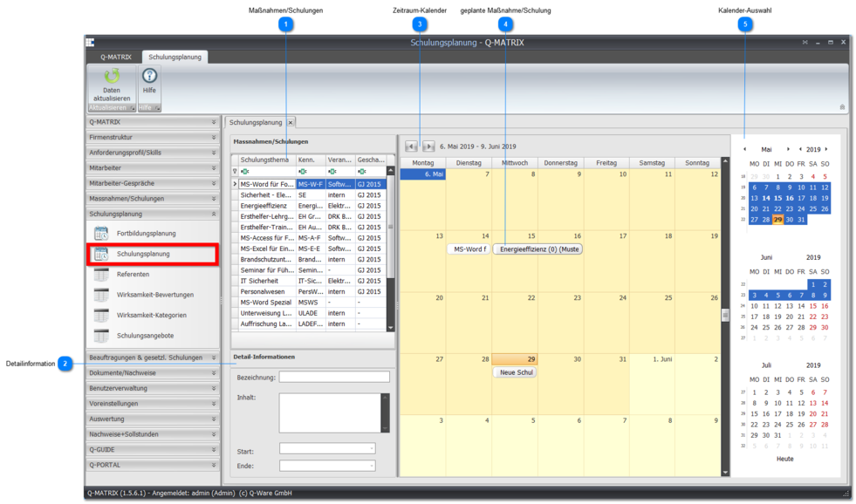The height and width of the screenshot is (504, 856).
Task: Click the Daten aktualisieren refresh icon
Action: 112,77
